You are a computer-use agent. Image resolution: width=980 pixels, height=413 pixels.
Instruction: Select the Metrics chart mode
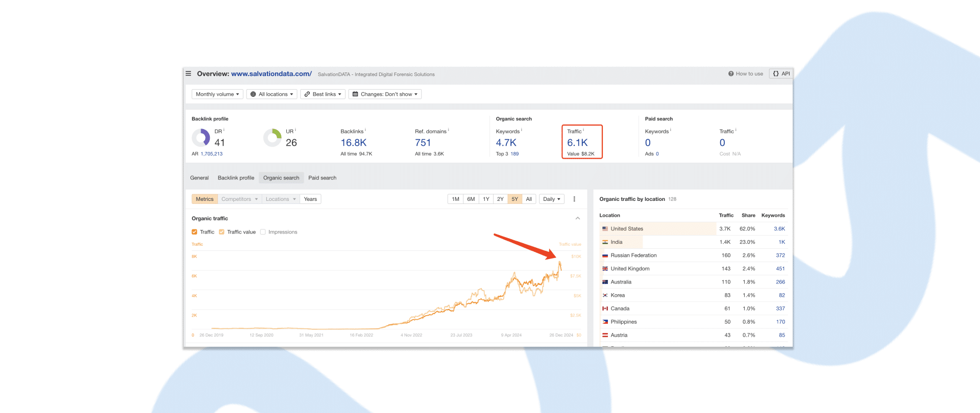click(x=205, y=199)
